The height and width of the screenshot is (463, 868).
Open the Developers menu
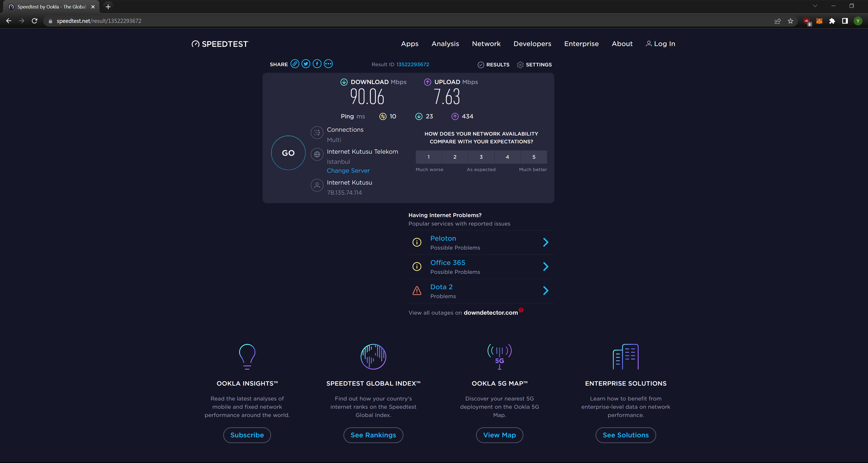[x=532, y=44]
